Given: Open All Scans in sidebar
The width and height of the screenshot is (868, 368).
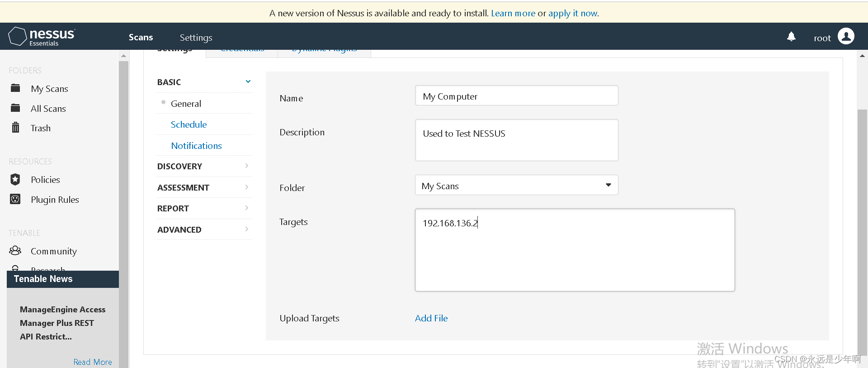Looking at the screenshot, I should [x=48, y=109].
